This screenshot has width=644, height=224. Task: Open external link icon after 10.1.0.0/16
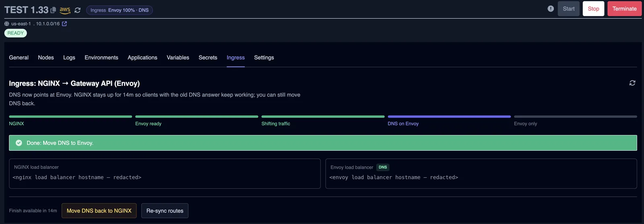64,24
